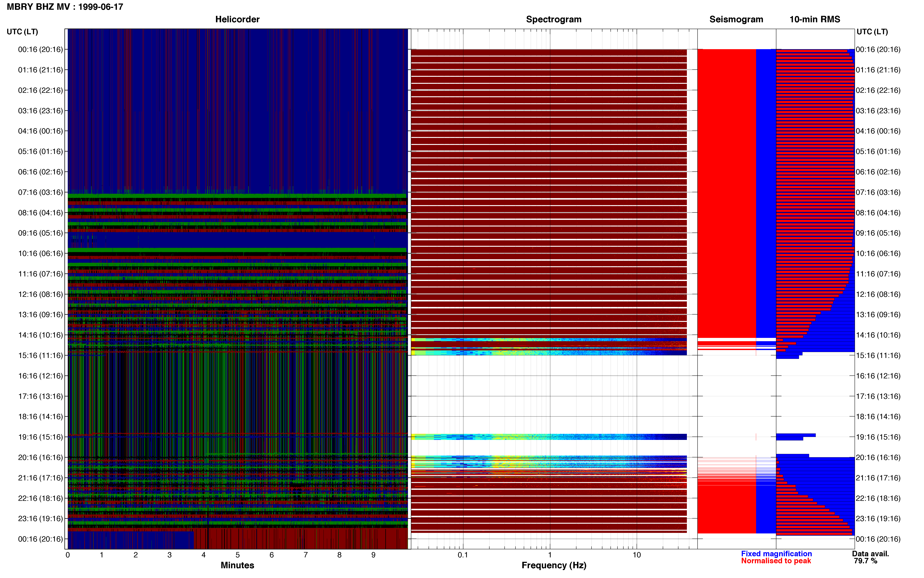Viewport: 924px width, 578px height.
Task: Click tick '9' on the Minutes axis
Action: point(373,555)
